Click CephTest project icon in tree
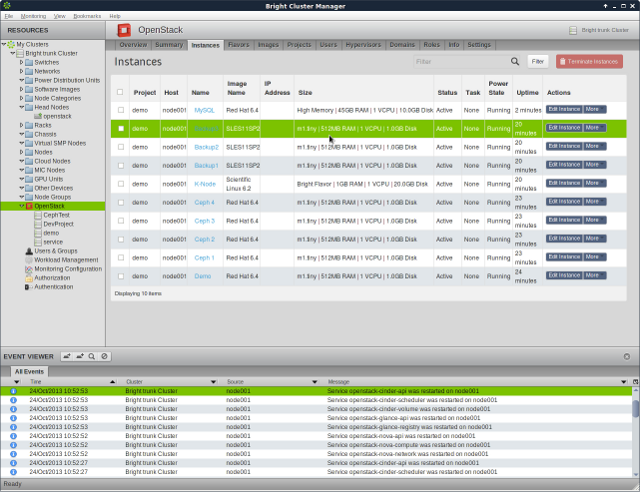Image resolution: width=640 pixels, height=492 pixels. click(38, 215)
